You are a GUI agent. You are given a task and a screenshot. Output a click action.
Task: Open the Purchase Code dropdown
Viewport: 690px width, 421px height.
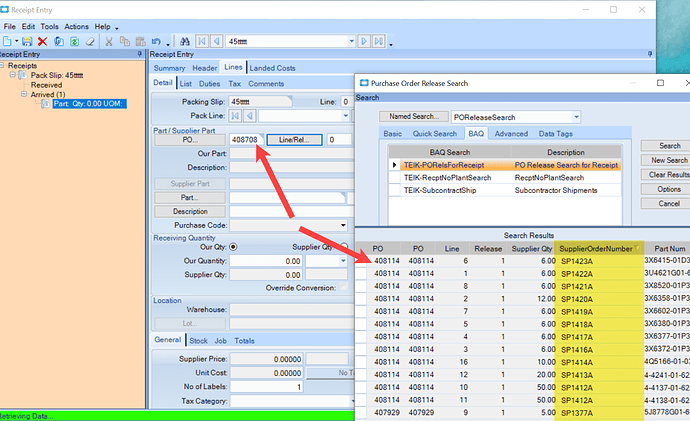343,225
